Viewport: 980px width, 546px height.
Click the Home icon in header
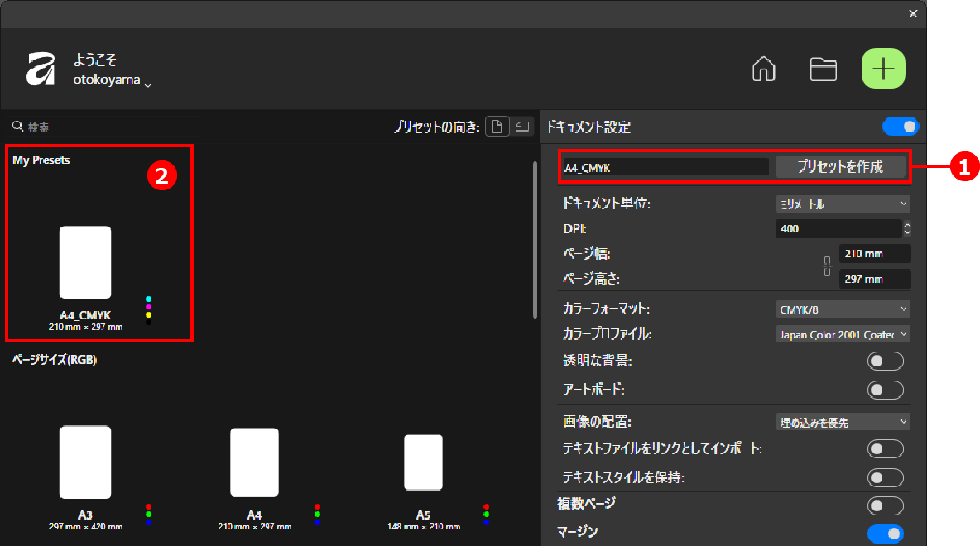[x=763, y=69]
